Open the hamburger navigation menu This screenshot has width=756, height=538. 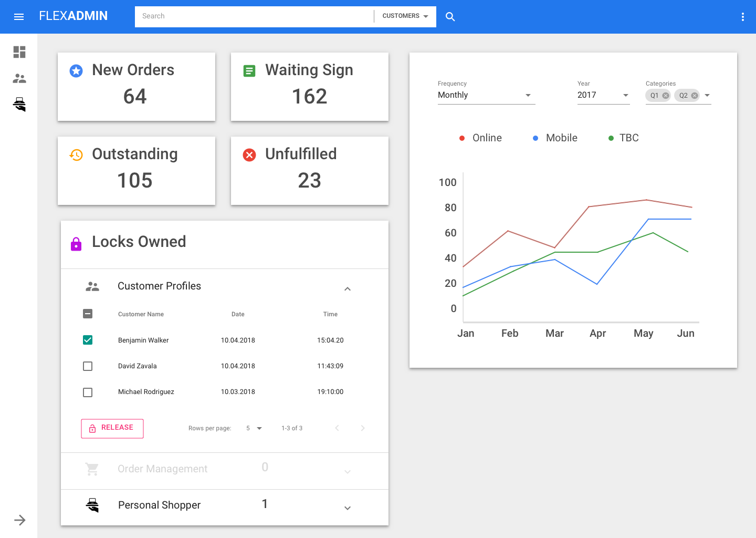(19, 17)
